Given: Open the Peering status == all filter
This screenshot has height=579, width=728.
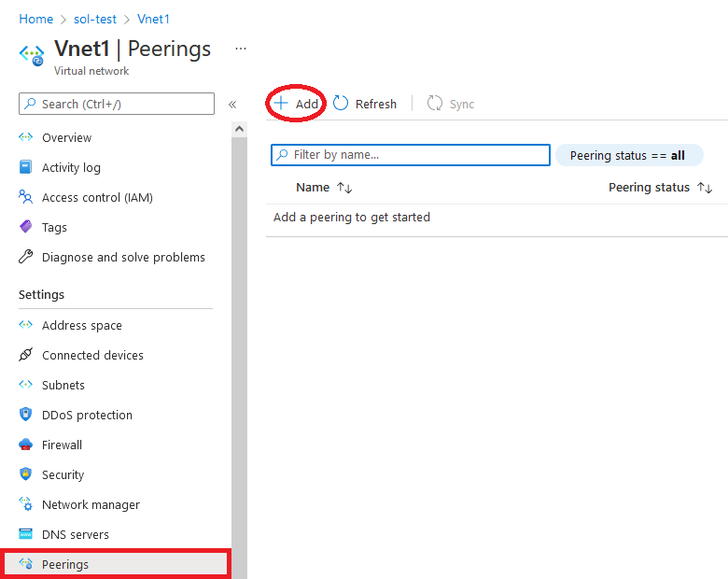Looking at the screenshot, I should 629,155.
